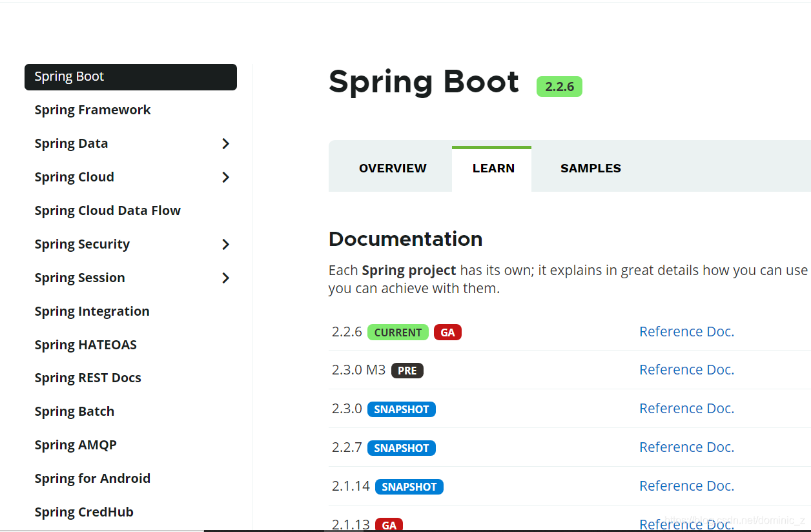The width and height of the screenshot is (811, 532).
Task: Open Spring Framework project
Action: 92,110
